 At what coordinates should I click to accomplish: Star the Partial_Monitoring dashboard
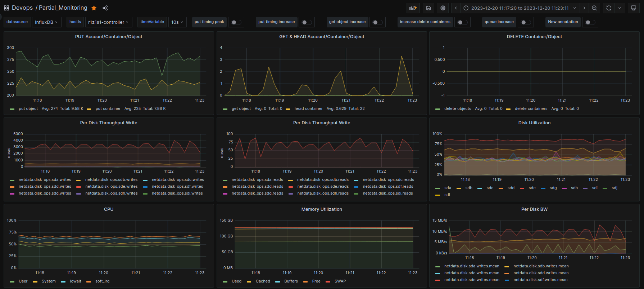point(94,8)
